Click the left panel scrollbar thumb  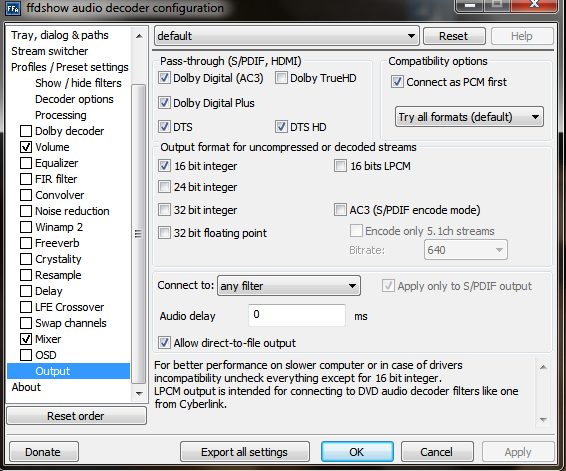pyautogui.click(x=139, y=234)
